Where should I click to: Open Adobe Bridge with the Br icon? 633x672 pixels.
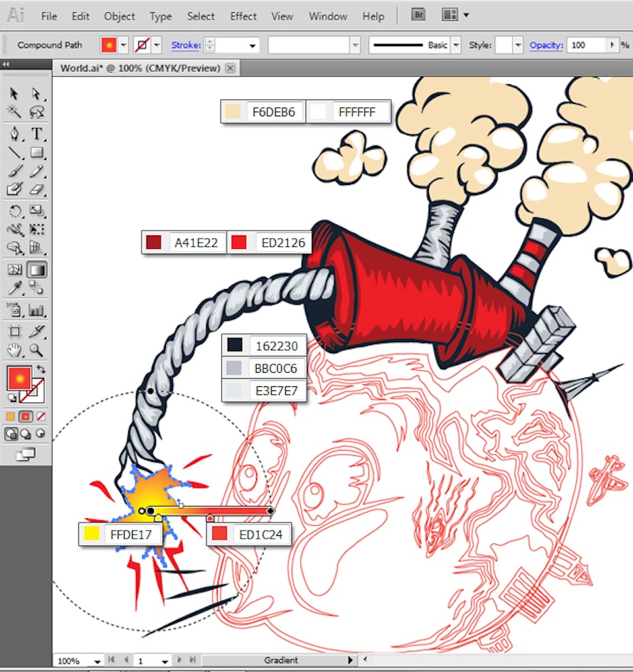[x=420, y=15]
